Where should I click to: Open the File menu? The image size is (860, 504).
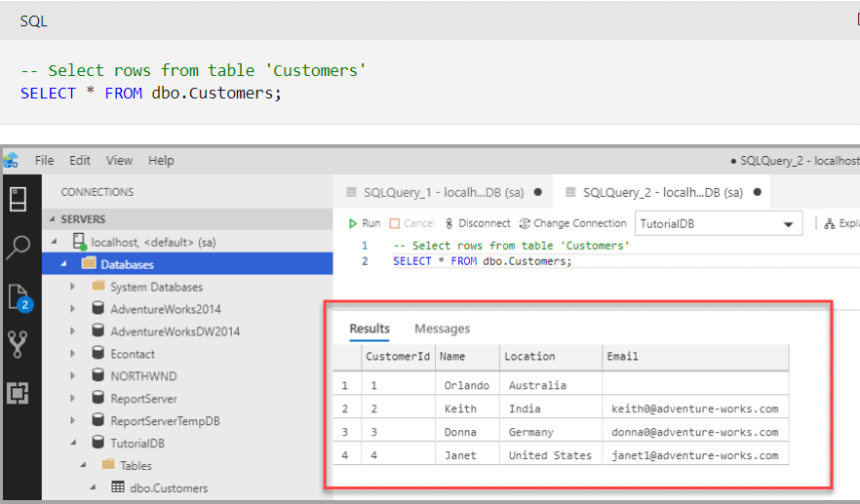click(x=45, y=160)
